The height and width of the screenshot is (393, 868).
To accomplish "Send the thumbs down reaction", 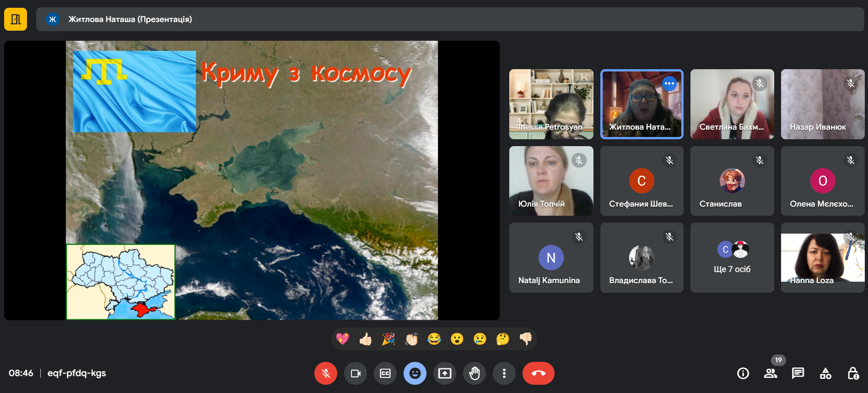I will 526,339.
